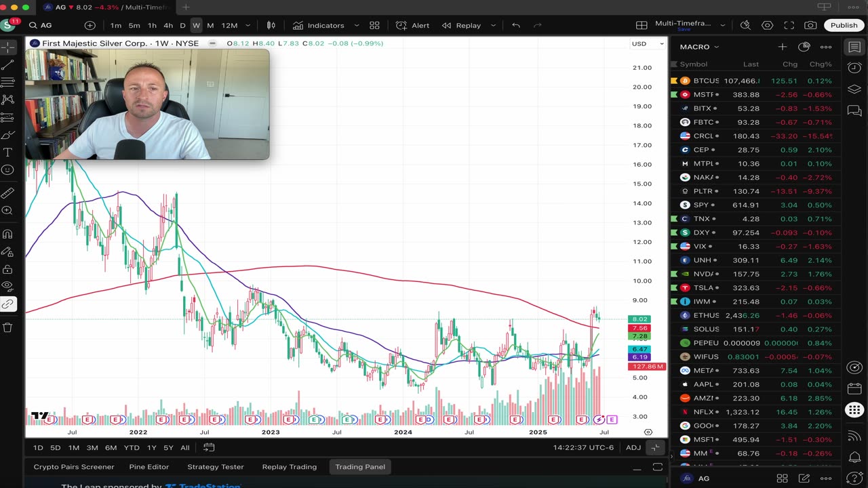Collapse the First Majestic Silver legend

point(212,43)
